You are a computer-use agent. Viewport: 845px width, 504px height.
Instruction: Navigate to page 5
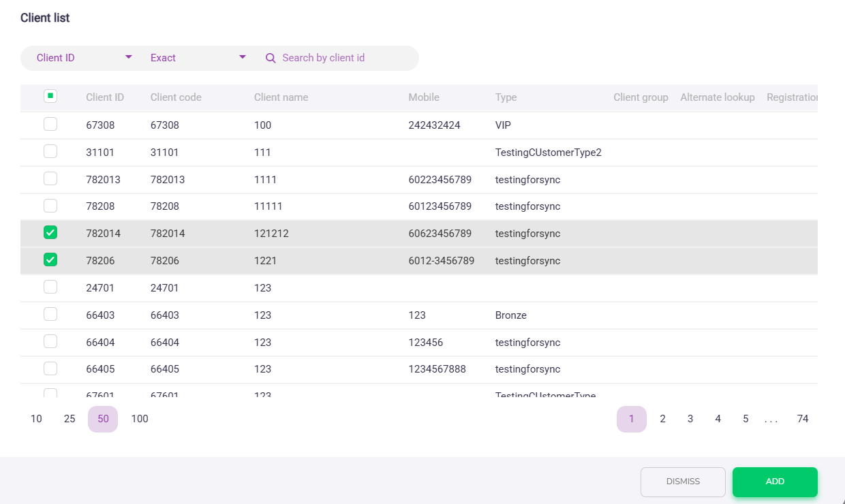click(x=746, y=419)
